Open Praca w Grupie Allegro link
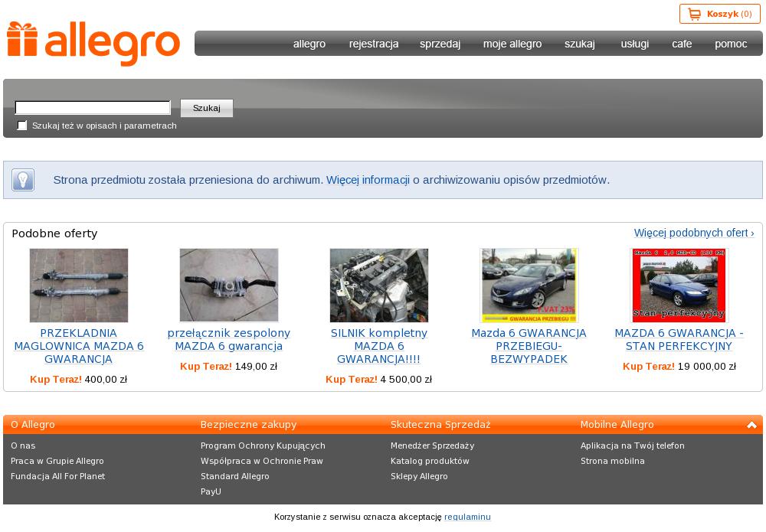 pyautogui.click(x=57, y=461)
